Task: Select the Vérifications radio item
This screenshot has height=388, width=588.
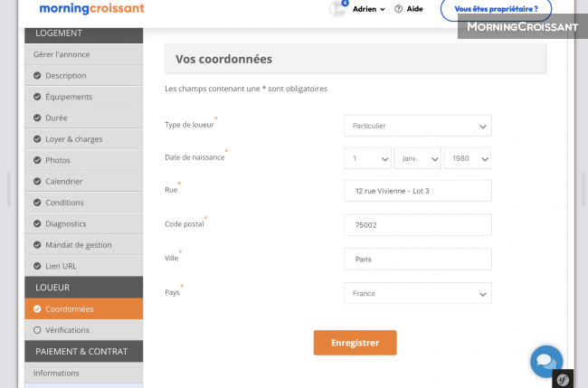Action: pos(37,330)
